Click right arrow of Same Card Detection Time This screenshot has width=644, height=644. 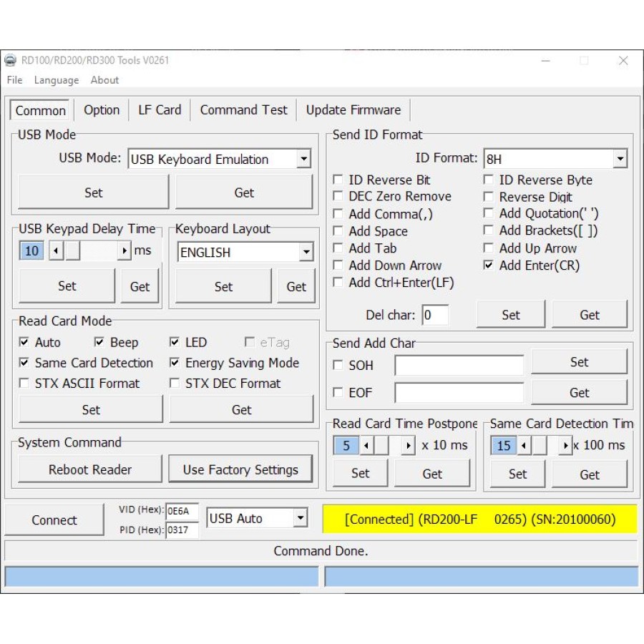point(565,446)
